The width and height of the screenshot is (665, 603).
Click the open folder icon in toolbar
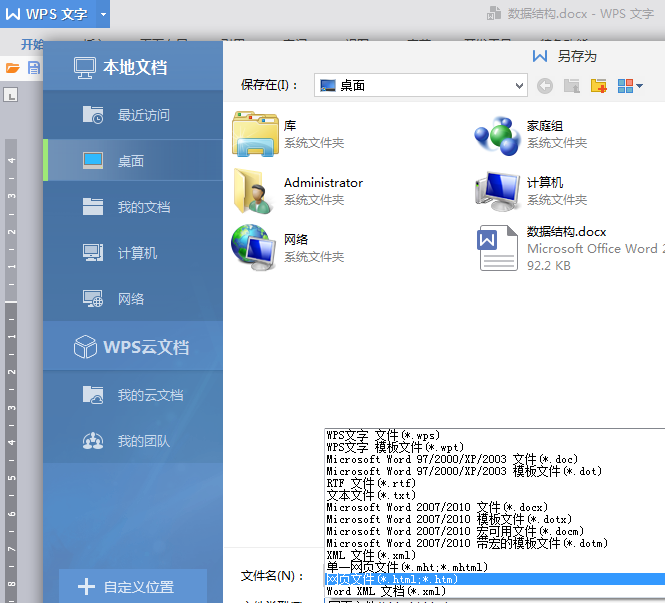coord(13,68)
